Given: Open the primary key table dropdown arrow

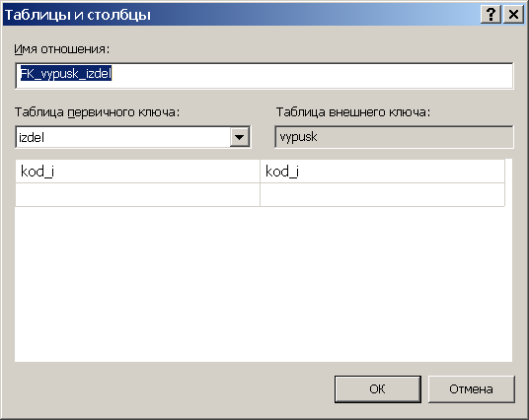Looking at the screenshot, I should pyautogui.click(x=240, y=137).
